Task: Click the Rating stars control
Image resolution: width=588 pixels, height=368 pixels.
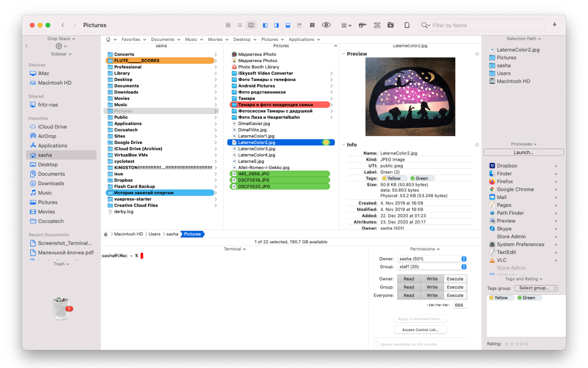Action: point(516,344)
